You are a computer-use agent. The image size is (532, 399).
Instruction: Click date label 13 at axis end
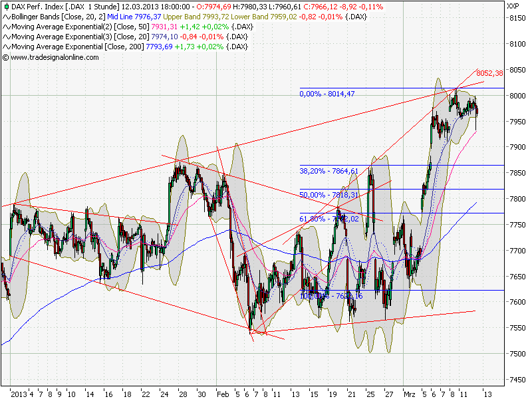(487, 394)
